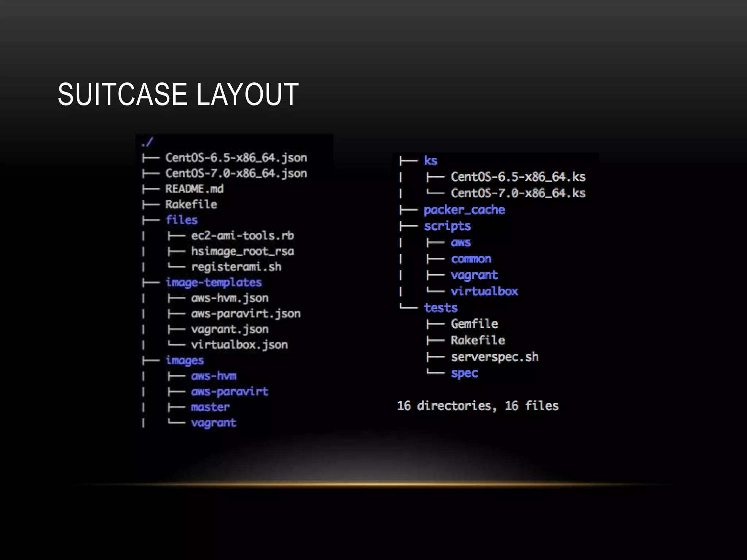Screen dimensions: 747x560
Task: Select CentOS-6.5-x86_64.json file entry
Action: (236, 158)
